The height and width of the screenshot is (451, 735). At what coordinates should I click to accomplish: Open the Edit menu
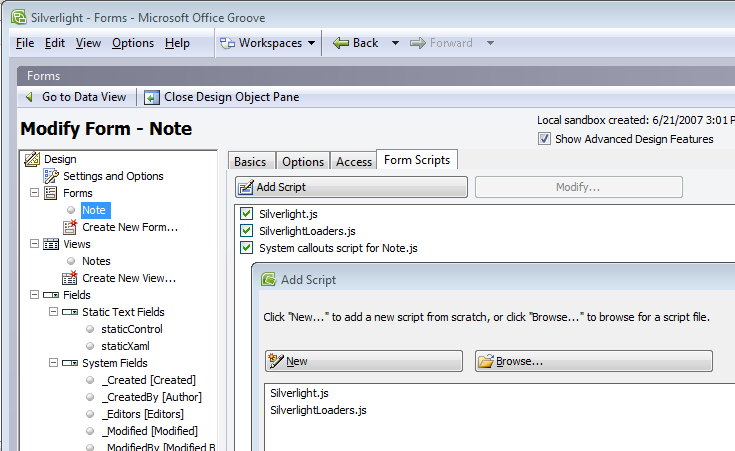click(x=55, y=43)
